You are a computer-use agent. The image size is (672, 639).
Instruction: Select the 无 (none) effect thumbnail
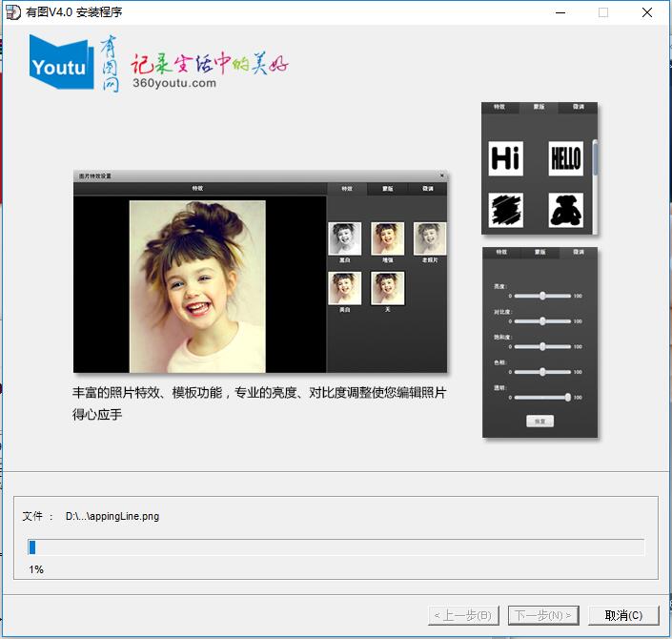pyautogui.click(x=387, y=288)
